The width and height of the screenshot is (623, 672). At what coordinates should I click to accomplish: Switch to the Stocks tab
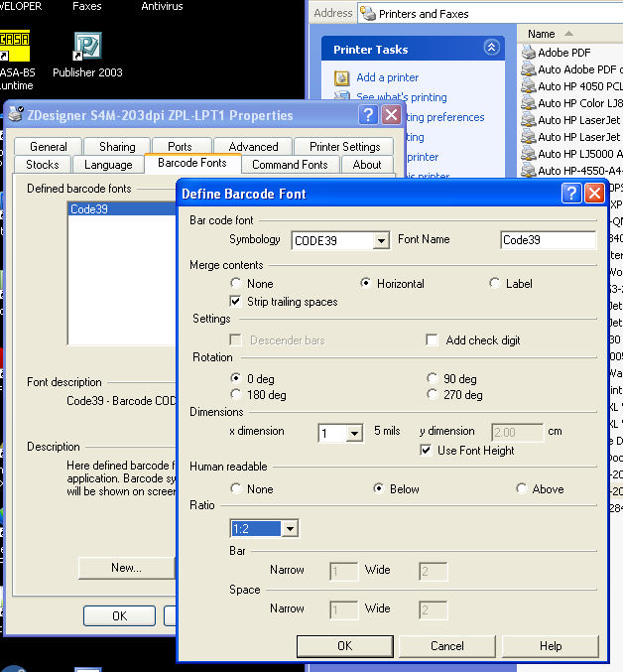pyautogui.click(x=43, y=165)
